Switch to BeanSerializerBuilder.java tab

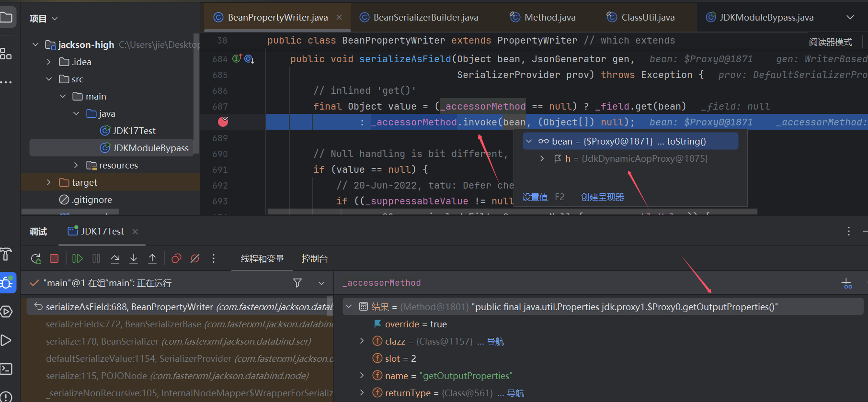tap(419, 17)
